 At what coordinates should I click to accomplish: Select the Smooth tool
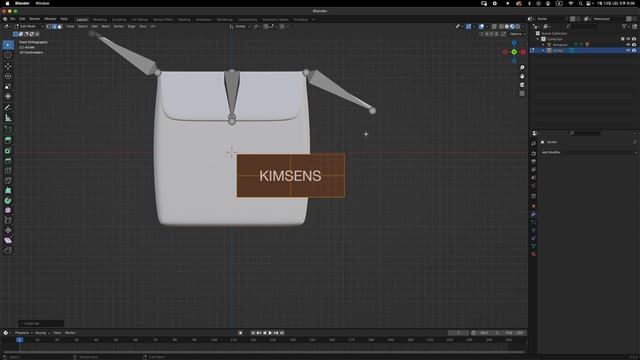8,210
